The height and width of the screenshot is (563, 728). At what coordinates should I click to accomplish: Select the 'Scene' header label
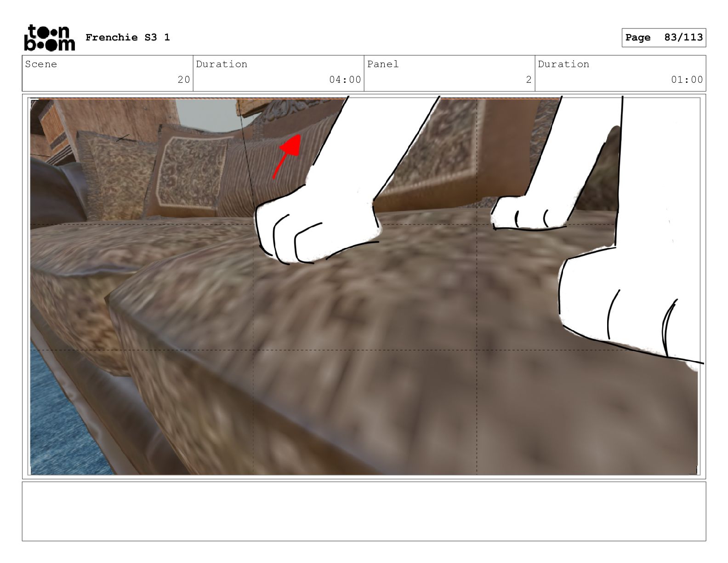tap(41, 64)
